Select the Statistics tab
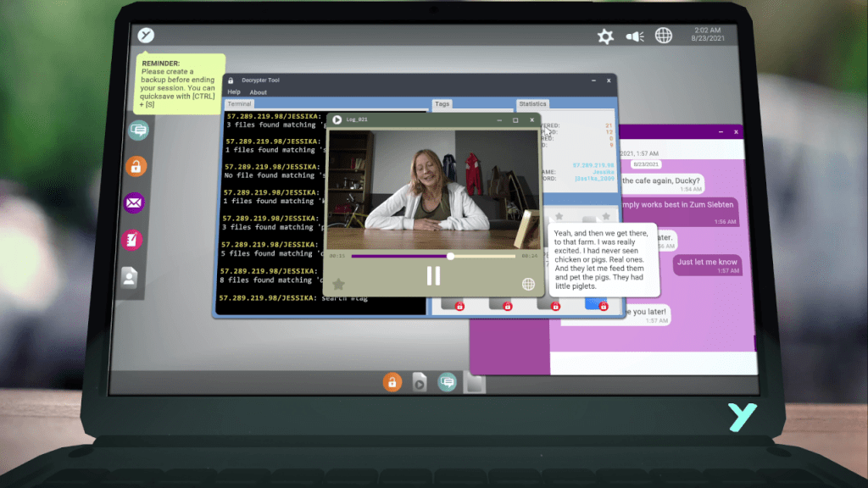Image resolution: width=868 pixels, height=488 pixels. pyautogui.click(x=534, y=104)
